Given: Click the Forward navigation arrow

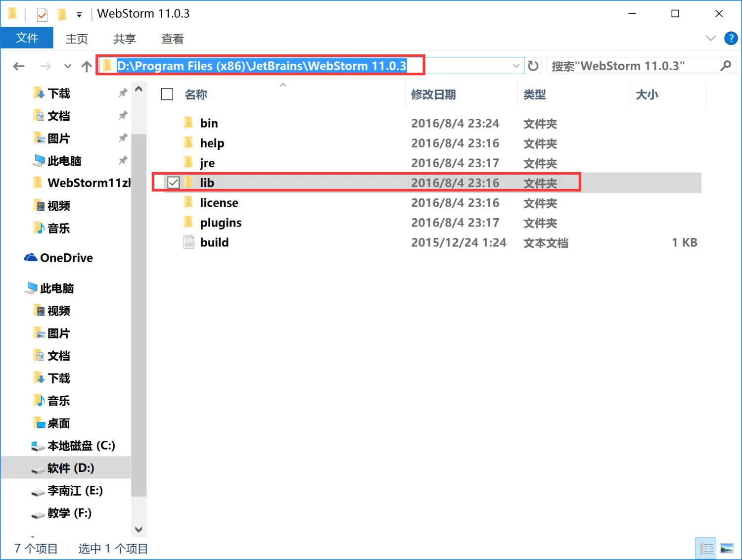Looking at the screenshot, I should pyautogui.click(x=45, y=66).
